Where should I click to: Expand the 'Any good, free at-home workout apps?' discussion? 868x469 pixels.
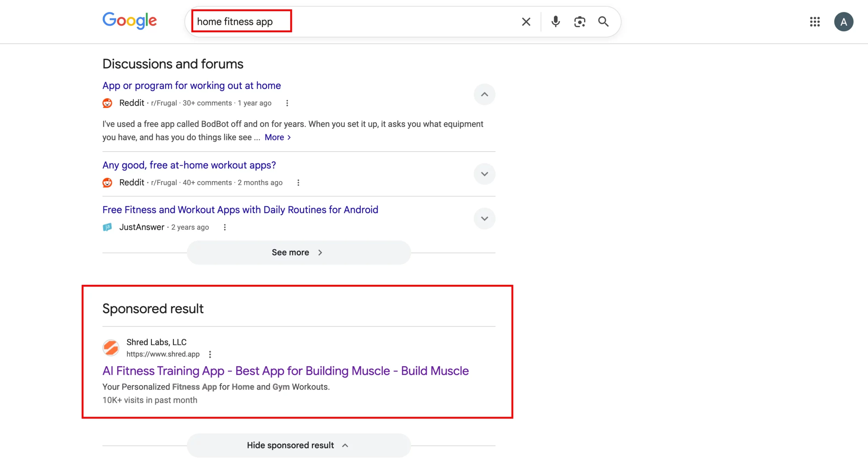pyautogui.click(x=485, y=174)
